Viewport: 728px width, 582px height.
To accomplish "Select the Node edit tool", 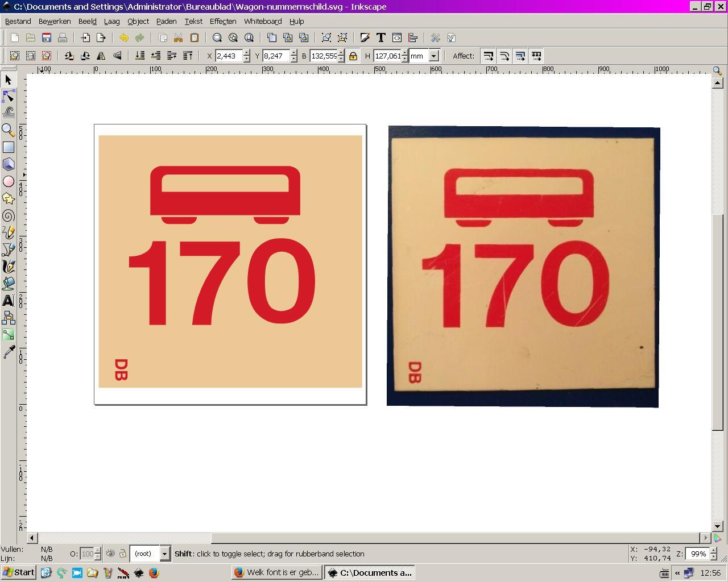I will (x=9, y=97).
